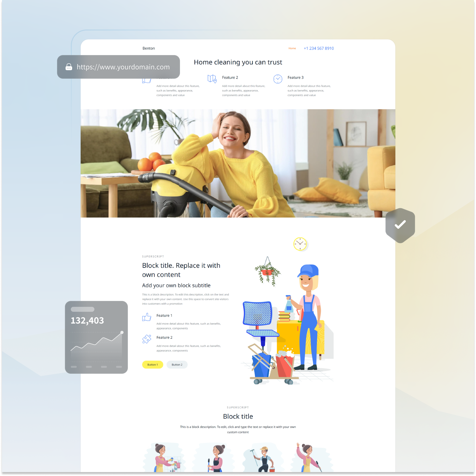
Task: Scroll down to the team members section
Action: [x=238, y=458]
